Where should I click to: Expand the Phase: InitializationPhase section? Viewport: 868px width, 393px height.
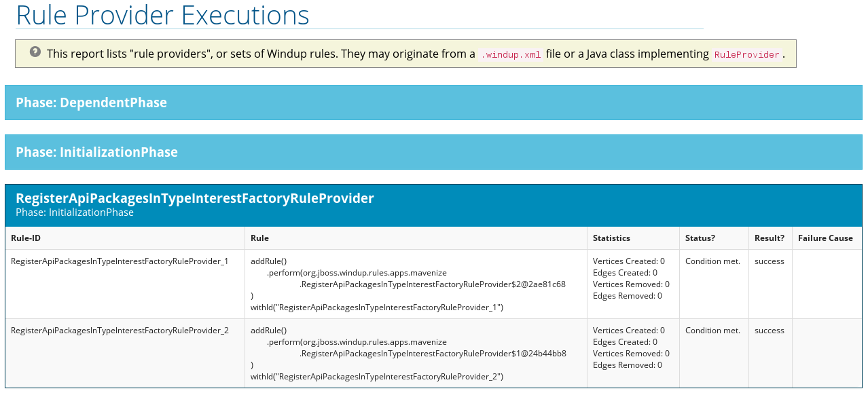tap(118, 151)
